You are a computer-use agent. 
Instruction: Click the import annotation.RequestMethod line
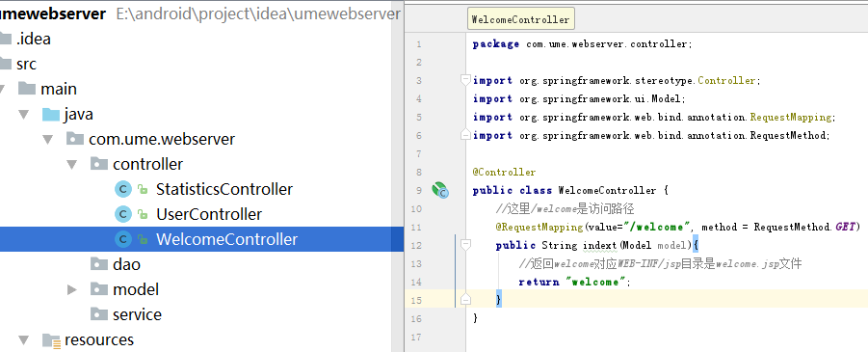(651, 135)
